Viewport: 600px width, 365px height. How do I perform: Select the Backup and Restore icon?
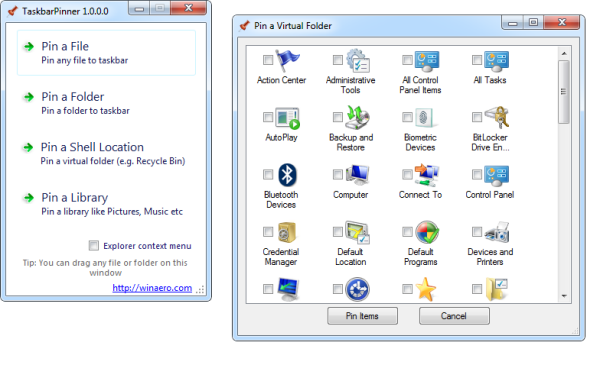[x=358, y=118]
